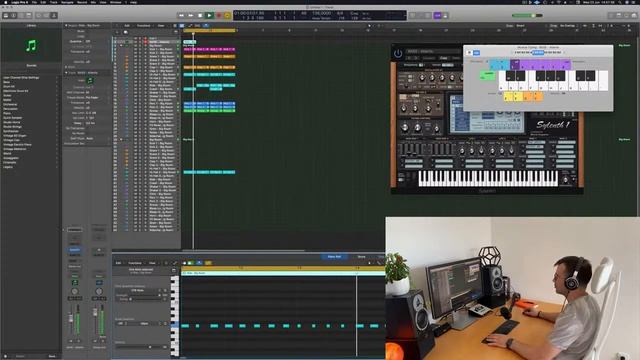The width and height of the screenshot is (640, 360).
Task: Open the blue Sylenth instrument slot
Action: pos(75,249)
